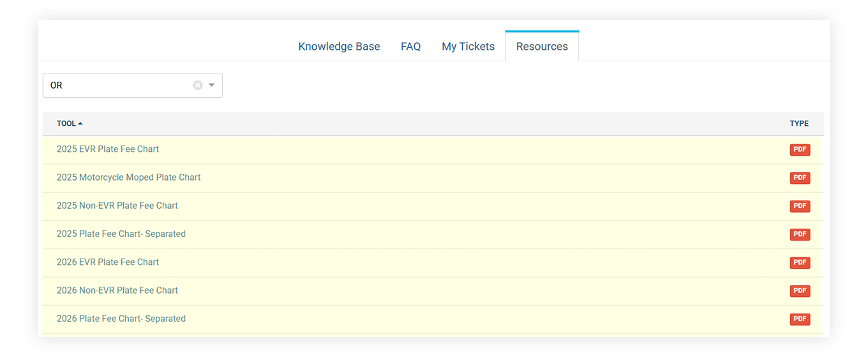Sort by the TYPE column header

[799, 124]
